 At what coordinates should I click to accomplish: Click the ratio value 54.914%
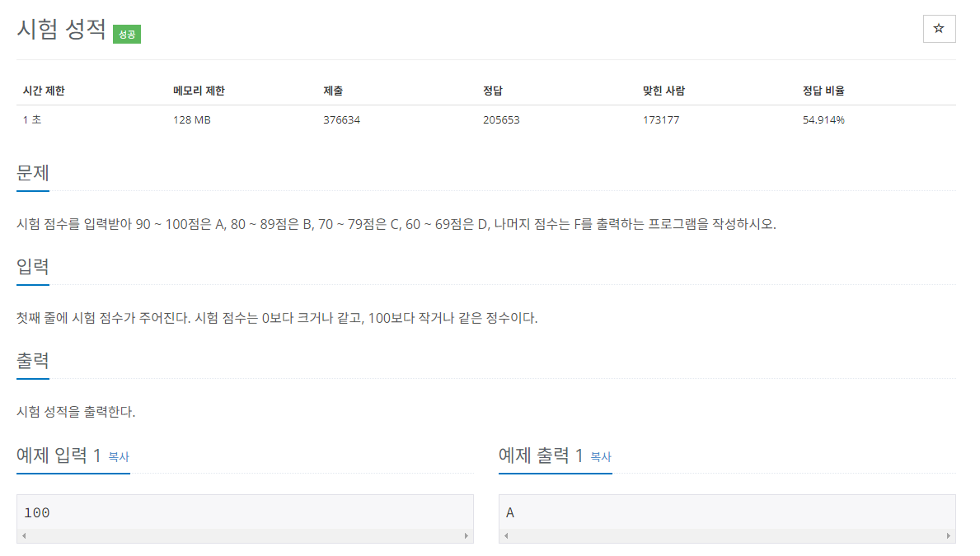click(x=823, y=120)
